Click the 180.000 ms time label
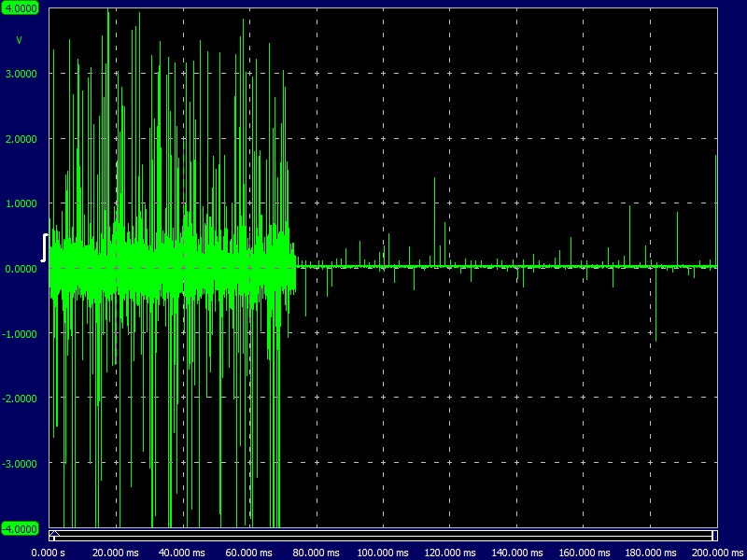 650,553
